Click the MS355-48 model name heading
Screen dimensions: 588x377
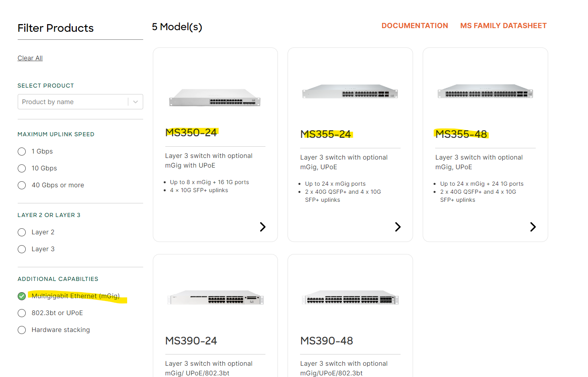click(x=461, y=134)
